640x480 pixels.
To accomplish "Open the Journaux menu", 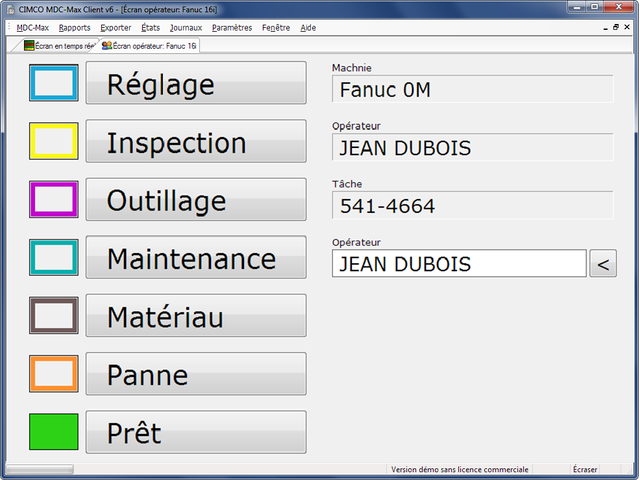I will pos(186,28).
